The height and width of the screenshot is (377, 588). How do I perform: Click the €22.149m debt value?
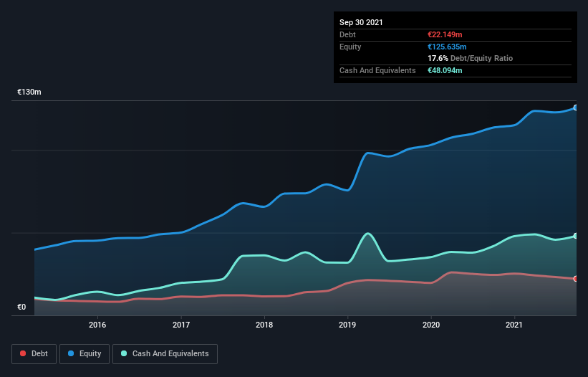445,34
